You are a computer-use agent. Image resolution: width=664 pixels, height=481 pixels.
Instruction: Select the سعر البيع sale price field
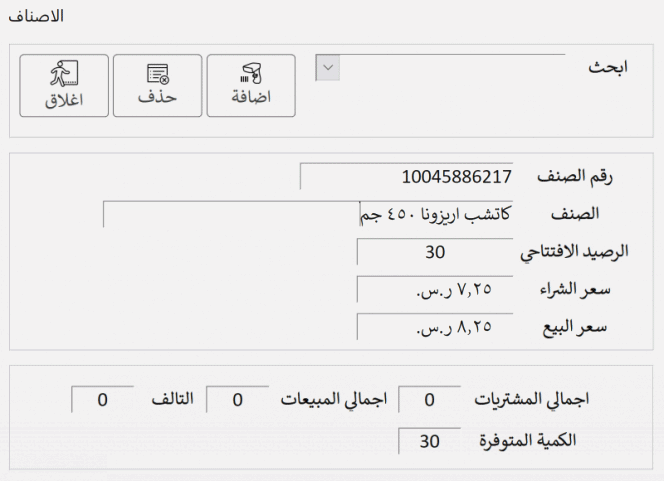point(434,328)
